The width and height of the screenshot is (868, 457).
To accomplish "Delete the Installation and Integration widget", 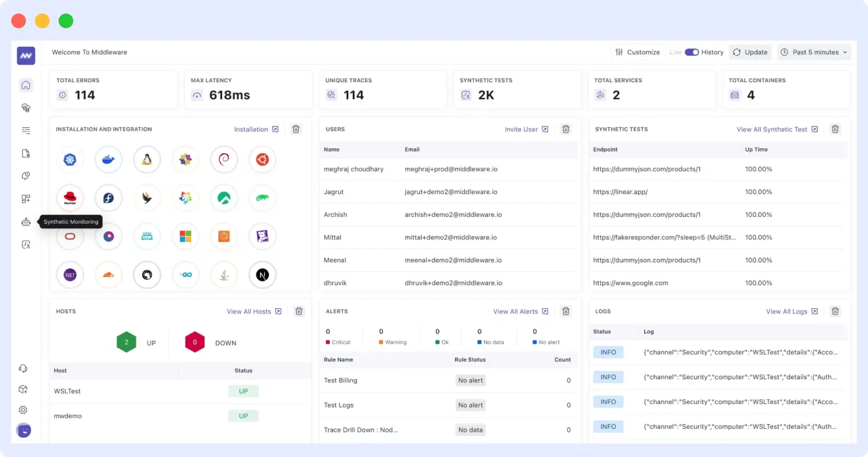I will coord(296,129).
